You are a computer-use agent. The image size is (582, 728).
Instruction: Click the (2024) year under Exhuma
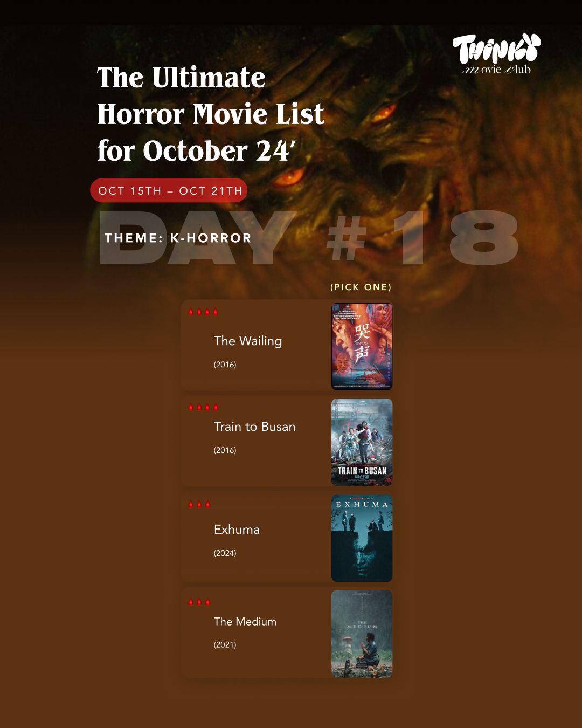(225, 553)
